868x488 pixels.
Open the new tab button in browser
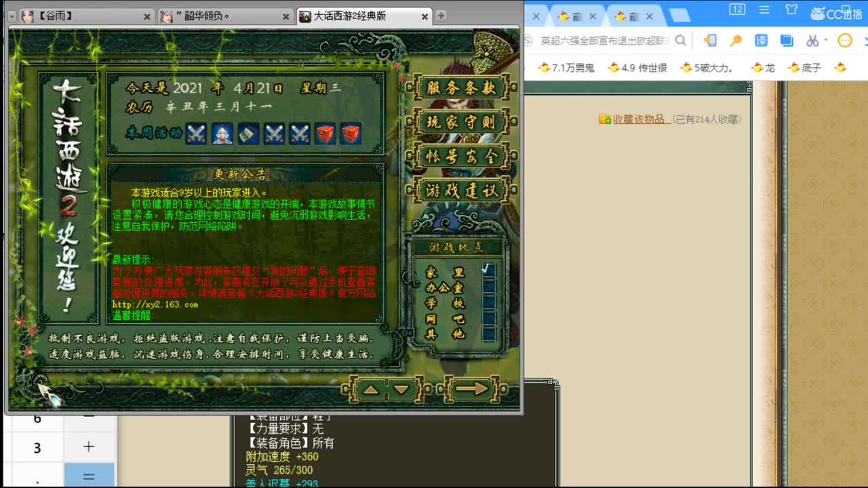[679, 15]
